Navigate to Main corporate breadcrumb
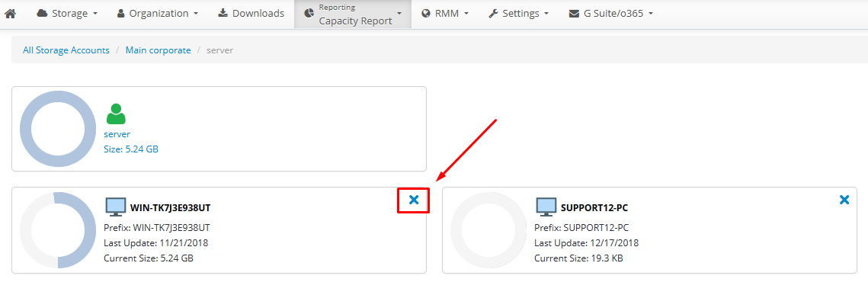Image resolution: width=868 pixels, height=295 pixels. click(159, 50)
